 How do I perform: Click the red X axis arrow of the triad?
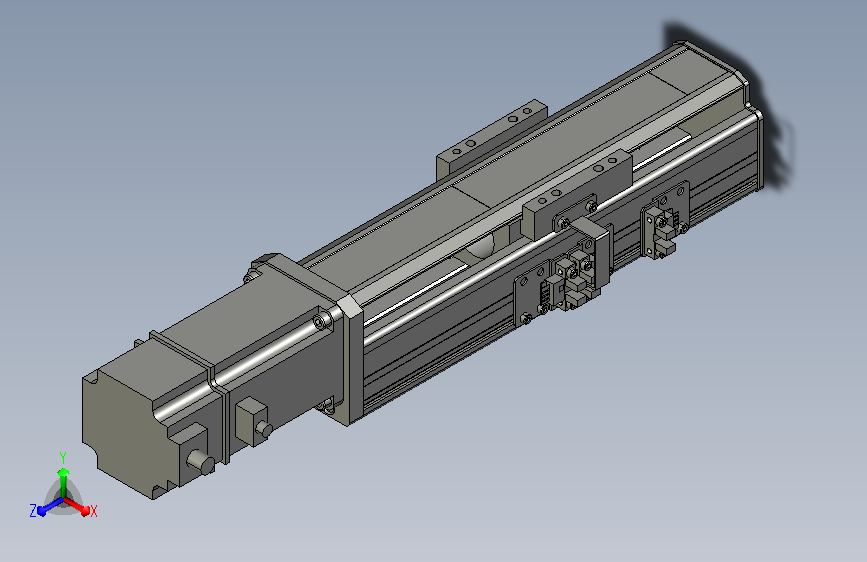[x=78, y=507]
